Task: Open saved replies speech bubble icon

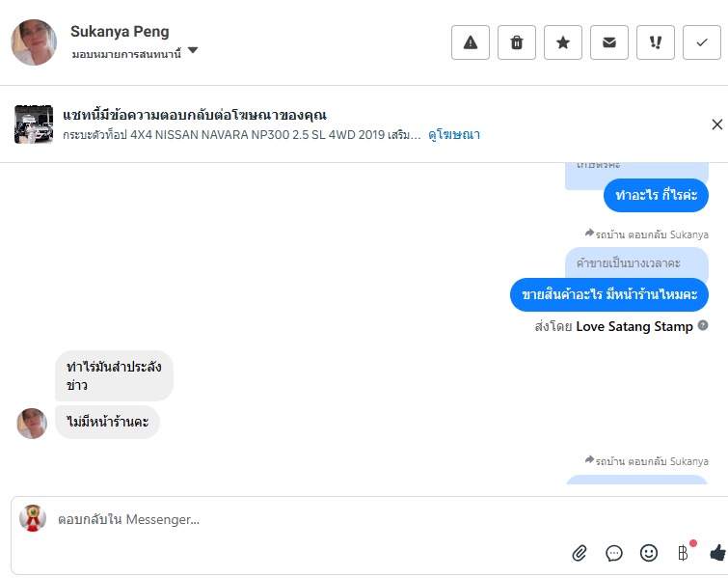Action: click(x=614, y=553)
